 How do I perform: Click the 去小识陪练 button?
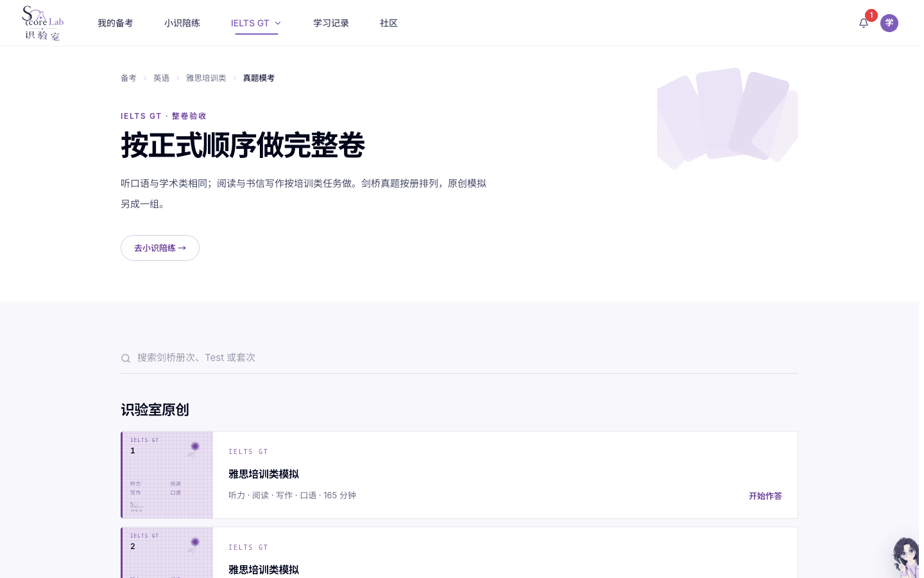pos(160,248)
